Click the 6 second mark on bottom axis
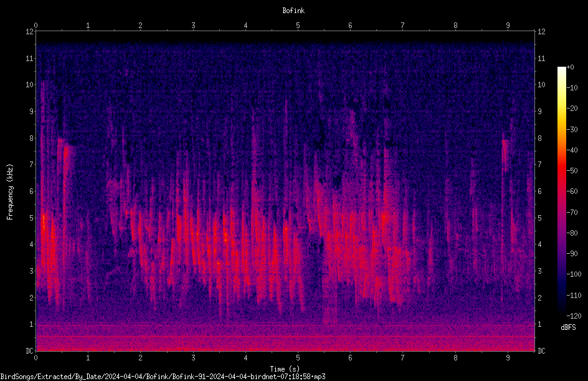 pos(350,358)
